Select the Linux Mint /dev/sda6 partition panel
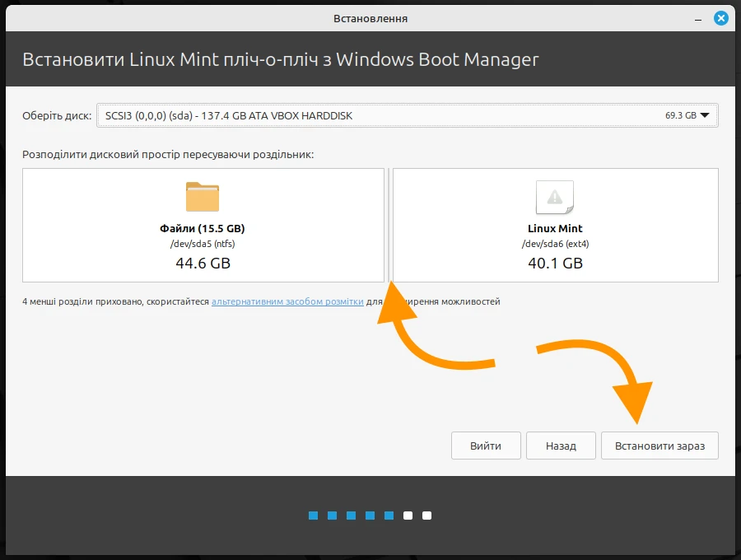 pyautogui.click(x=555, y=226)
